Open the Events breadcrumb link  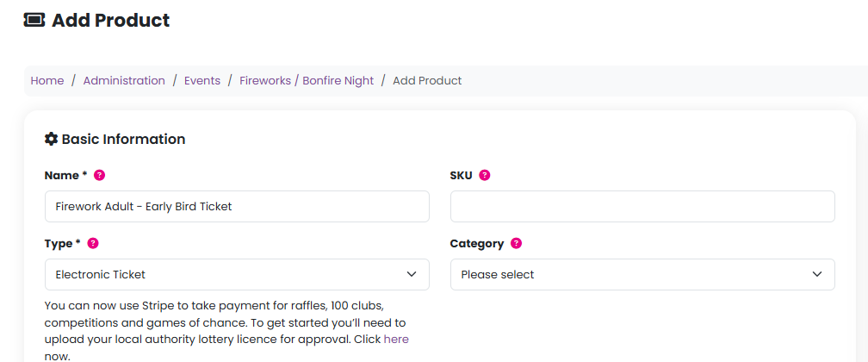pyautogui.click(x=202, y=80)
